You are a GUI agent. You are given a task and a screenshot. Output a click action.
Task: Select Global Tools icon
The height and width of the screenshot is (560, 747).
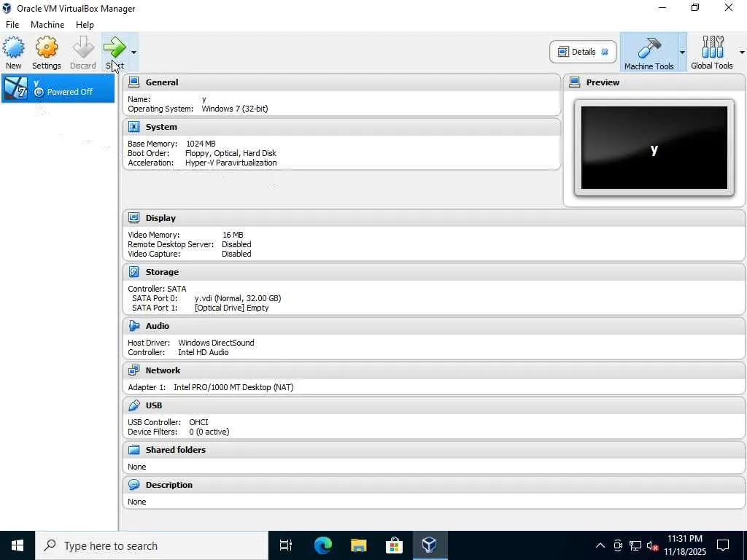pyautogui.click(x=712, y=47)
